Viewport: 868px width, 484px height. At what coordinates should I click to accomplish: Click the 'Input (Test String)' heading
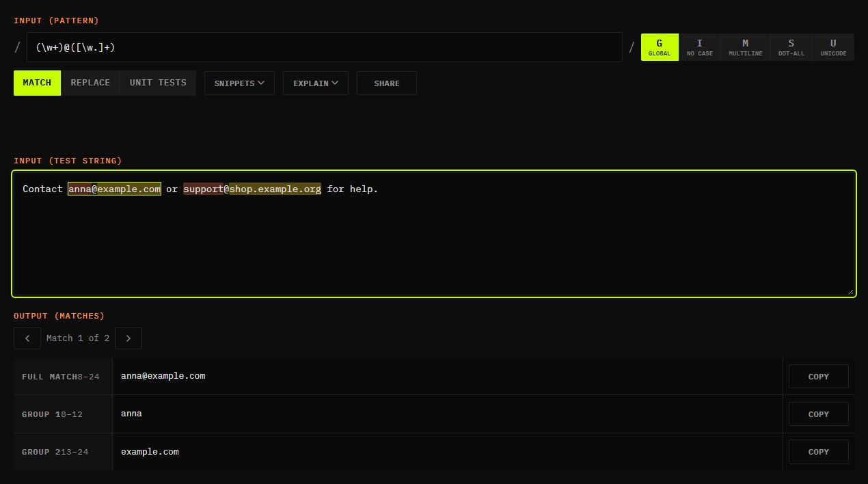point(68,161)
